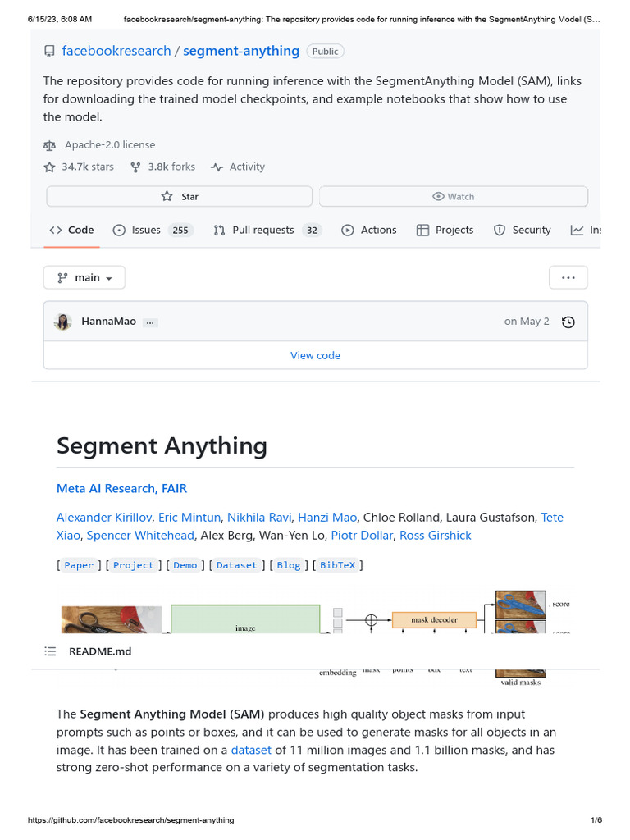
Task: Open the Pull requests tab
Action: 262,231
